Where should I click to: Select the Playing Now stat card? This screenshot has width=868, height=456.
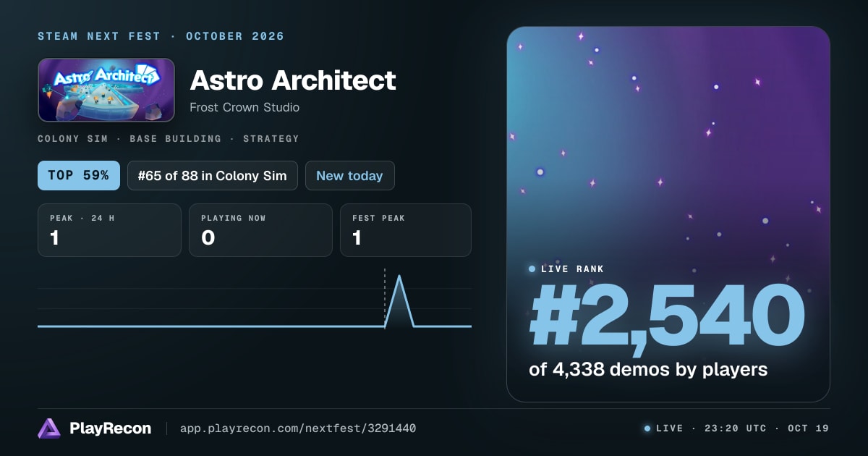point(260,230)
